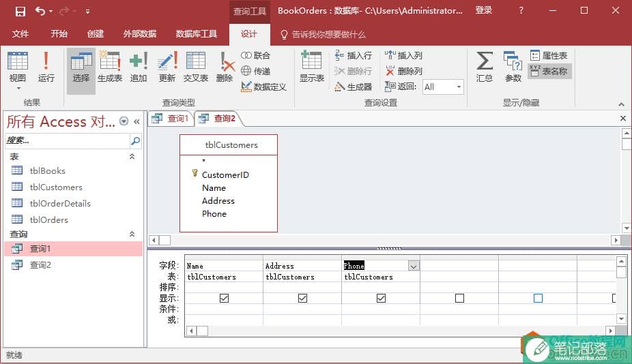Close the query tab with the X

click(x=622, y=119)
